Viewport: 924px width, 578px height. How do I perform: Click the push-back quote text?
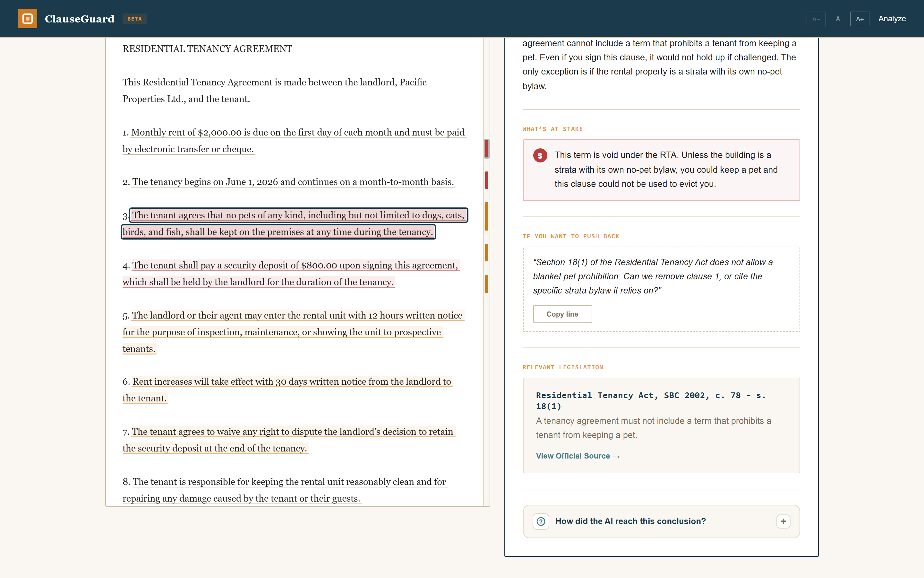653,276
